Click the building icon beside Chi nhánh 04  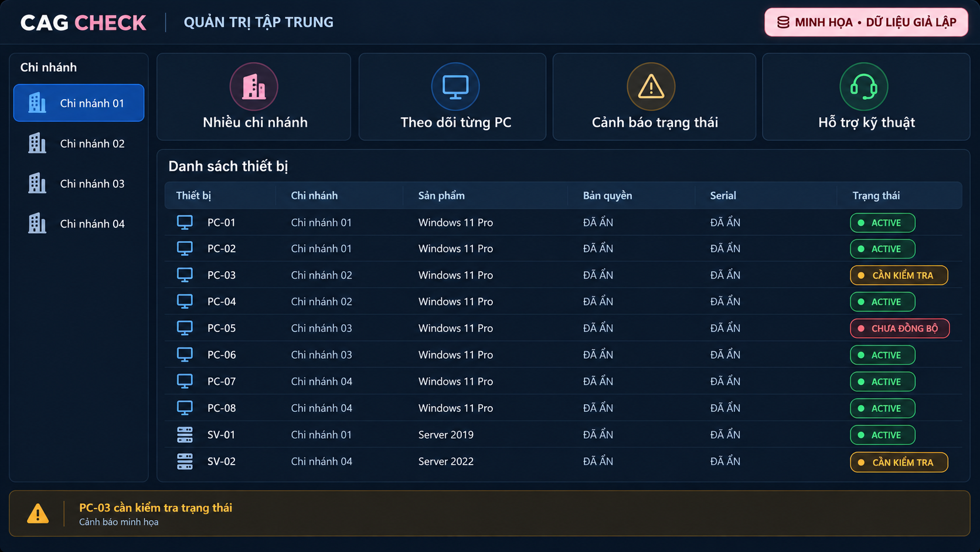point(38,223)
